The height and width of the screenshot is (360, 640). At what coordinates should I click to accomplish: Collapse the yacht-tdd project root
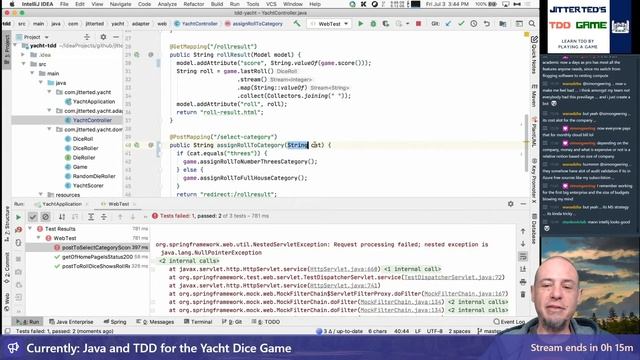[x=16, y=46]
